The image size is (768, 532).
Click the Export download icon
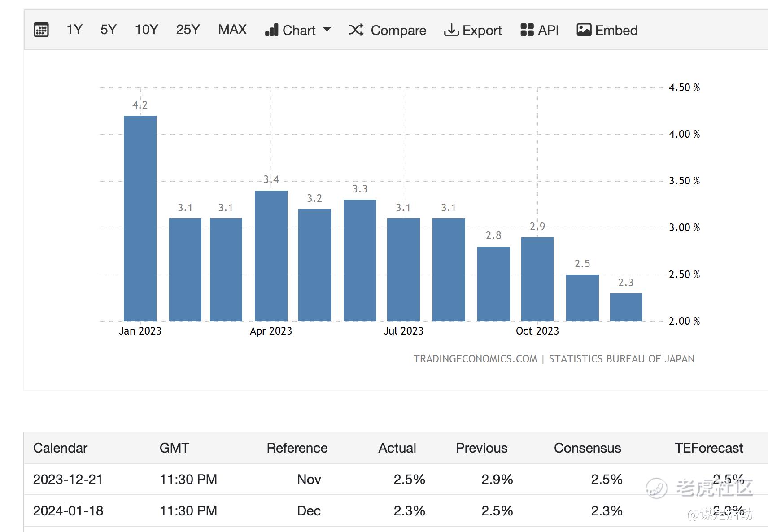tap(451, 30)
